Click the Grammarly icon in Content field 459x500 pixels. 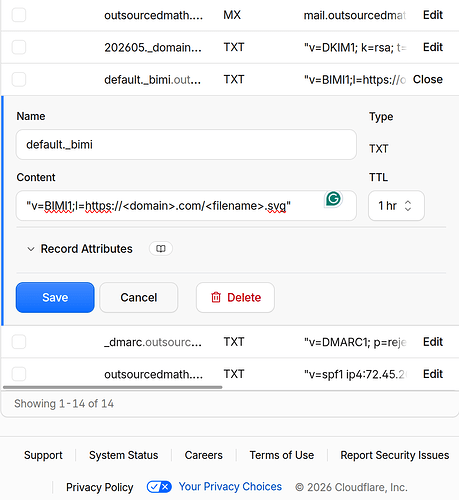[333, 199]
